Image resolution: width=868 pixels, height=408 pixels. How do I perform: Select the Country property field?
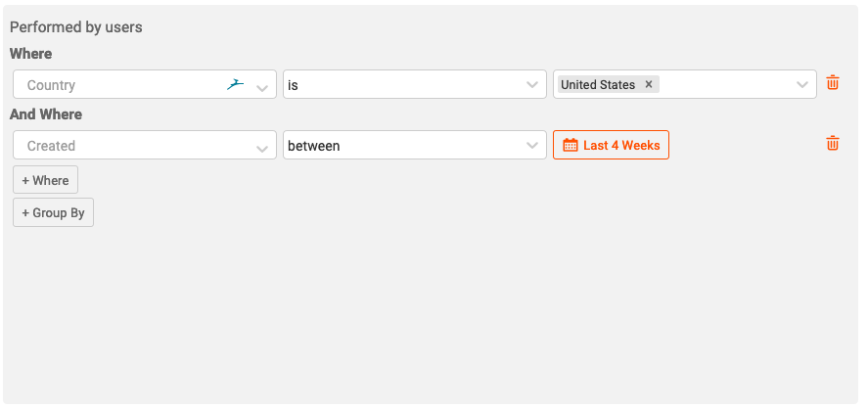(145, 84)
